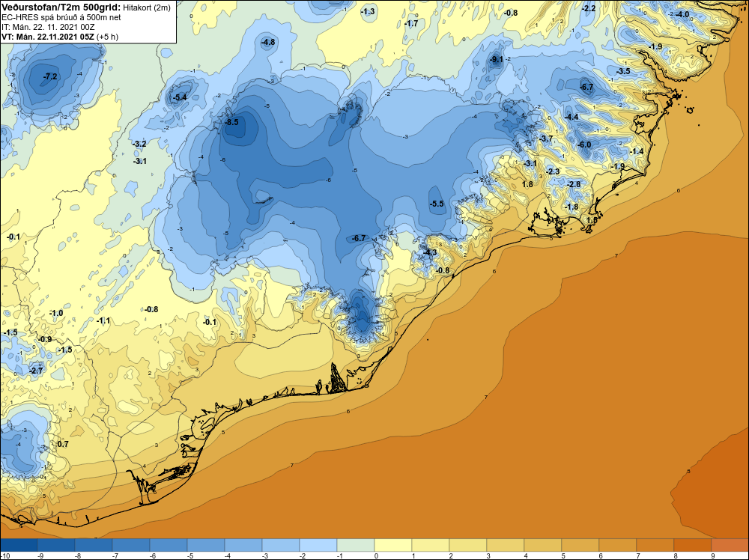Select the -8.5 cold spot label
The height and width of the screenshot is (560, 749).
click(x=231, y=122)
